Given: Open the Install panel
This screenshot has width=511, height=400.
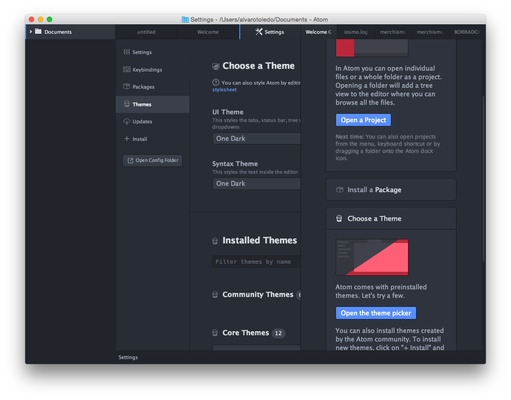Looking at the screenshot, I should click(x=153, y=139).
